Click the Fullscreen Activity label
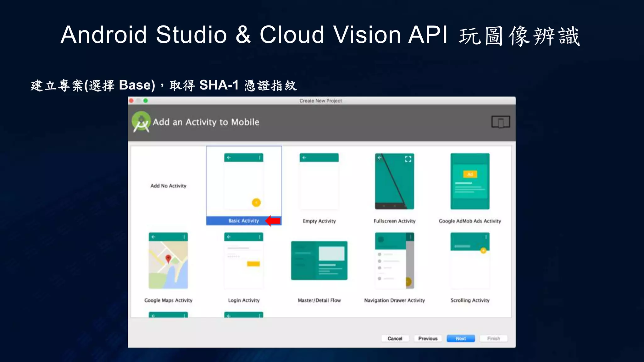Screen dimensions: 644x362 coord(395,221)
